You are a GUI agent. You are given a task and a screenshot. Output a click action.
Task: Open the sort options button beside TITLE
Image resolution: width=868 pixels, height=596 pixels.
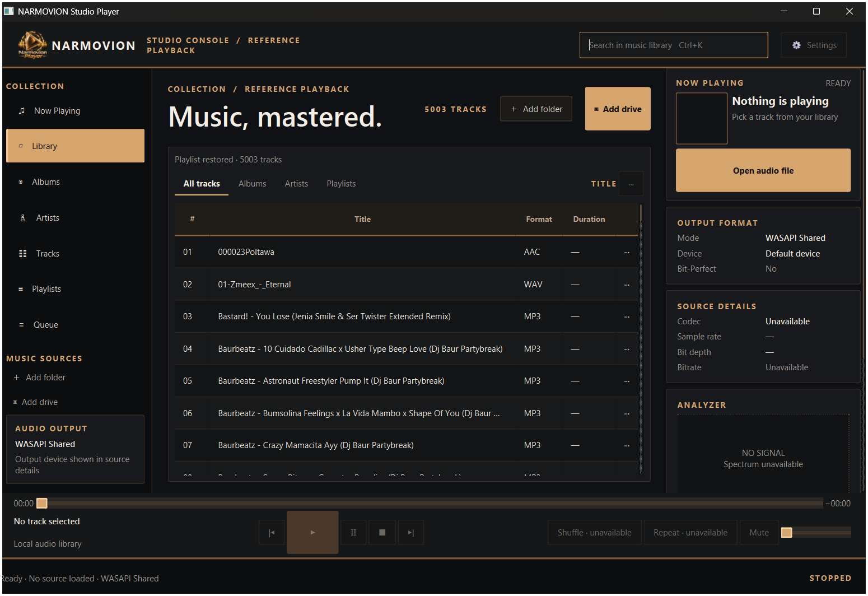point(631,184)
